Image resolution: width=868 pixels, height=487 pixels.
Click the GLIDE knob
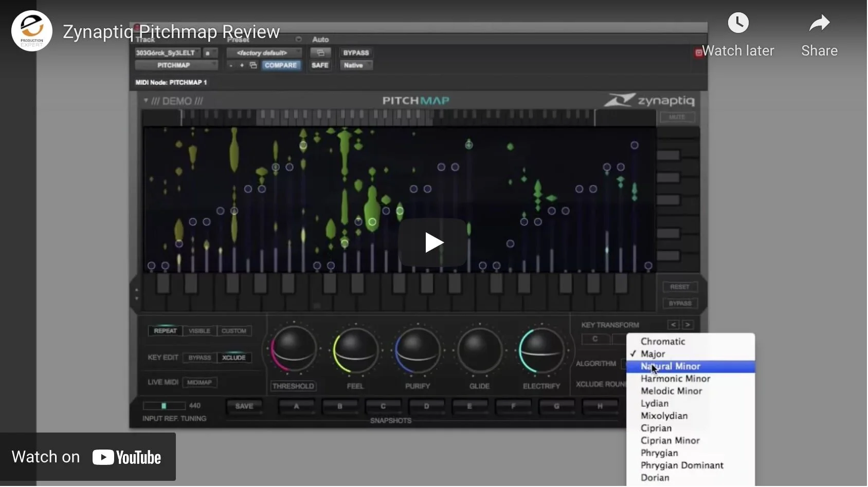[x=479, y=350]
